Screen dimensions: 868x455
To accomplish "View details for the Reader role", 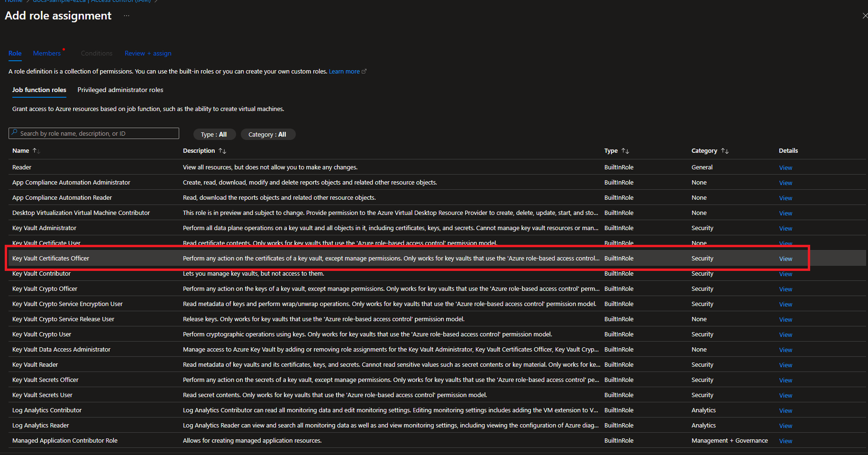I will coord(786,168).
